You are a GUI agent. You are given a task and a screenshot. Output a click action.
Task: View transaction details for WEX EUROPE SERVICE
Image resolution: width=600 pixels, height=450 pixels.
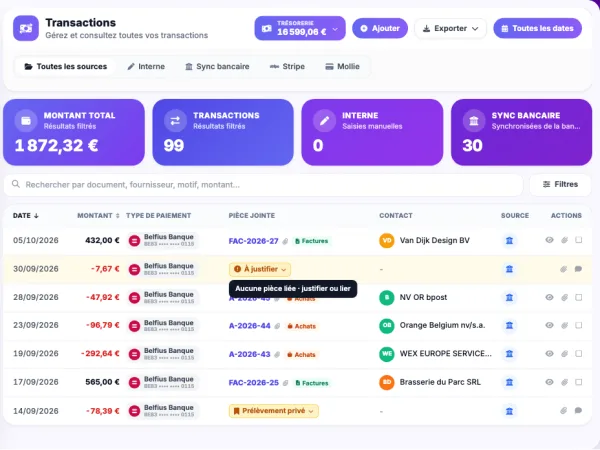click(x=549, y=354)
